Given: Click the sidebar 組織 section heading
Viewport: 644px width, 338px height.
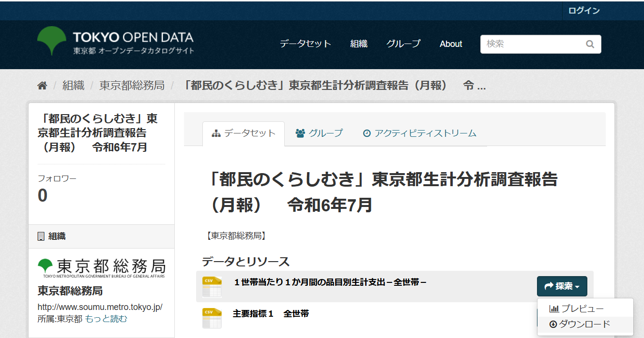Looking at the screenshot, I should (x=52, y=236).
